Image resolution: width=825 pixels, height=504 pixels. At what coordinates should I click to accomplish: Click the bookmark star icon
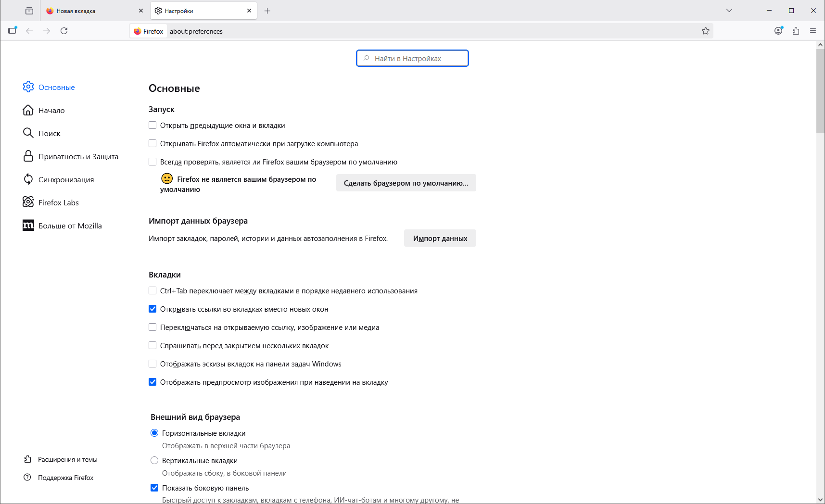click(706, 31)
